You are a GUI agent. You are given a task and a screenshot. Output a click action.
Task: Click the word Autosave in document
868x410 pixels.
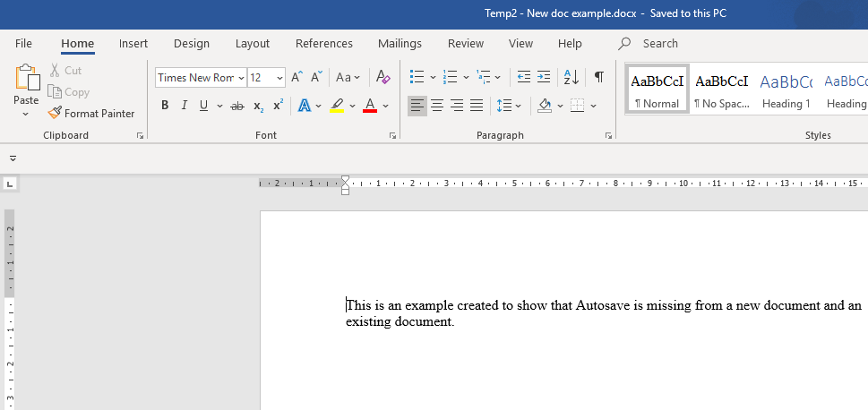pos(602,305)
